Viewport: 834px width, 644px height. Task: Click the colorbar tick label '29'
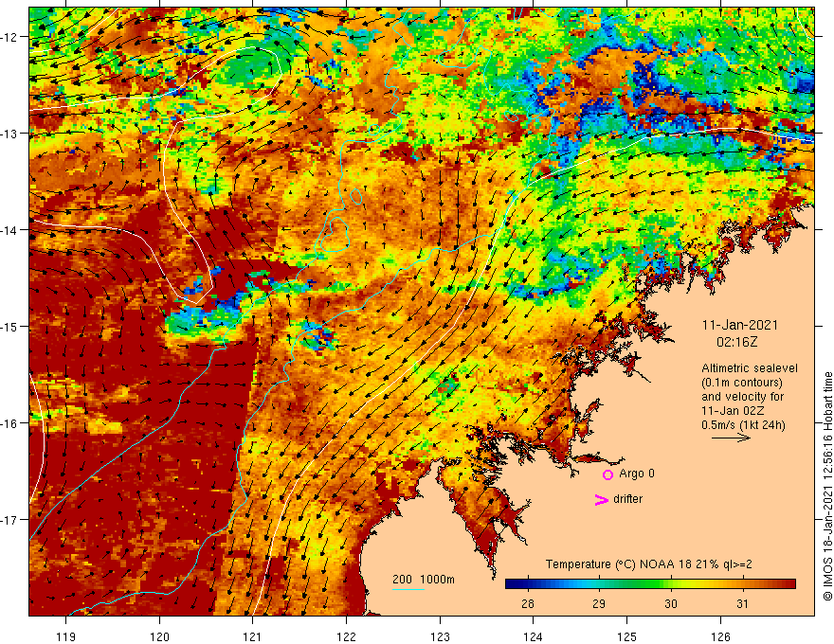tap(599, 603)
